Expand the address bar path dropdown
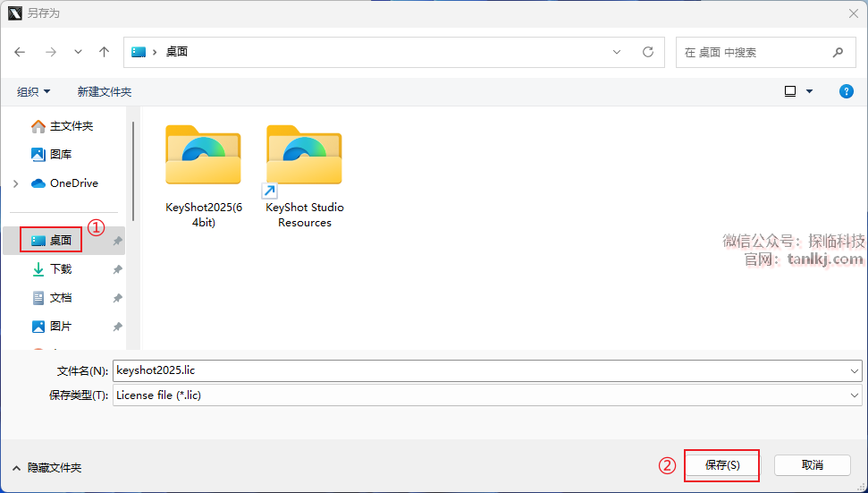 pos(617,52)
